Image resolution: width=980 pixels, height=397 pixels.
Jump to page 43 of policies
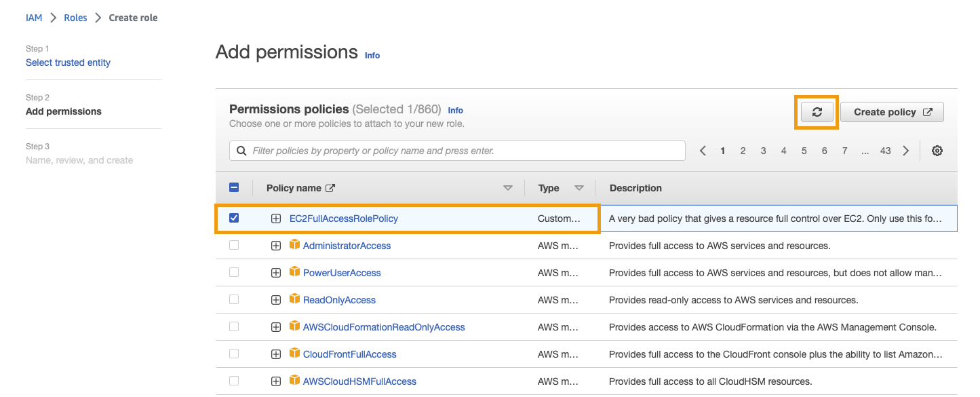[x=885, y=151]
